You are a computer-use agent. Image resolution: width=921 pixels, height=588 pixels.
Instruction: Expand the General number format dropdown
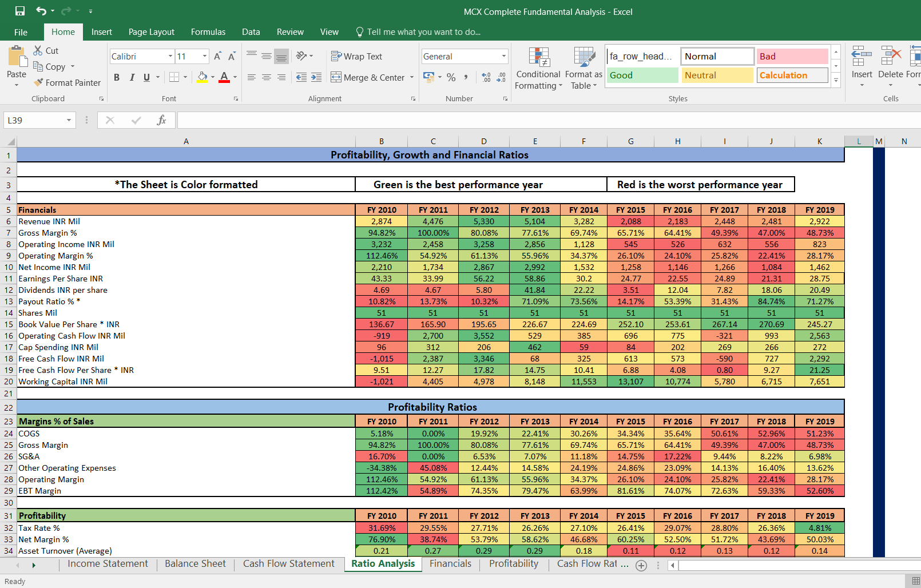click(504, 56)
